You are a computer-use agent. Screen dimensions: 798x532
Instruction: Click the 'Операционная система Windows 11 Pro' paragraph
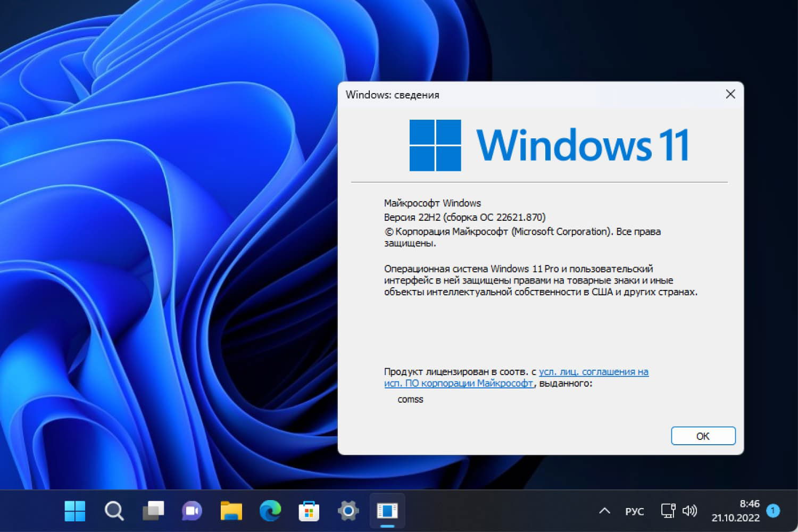pos(541,280)
